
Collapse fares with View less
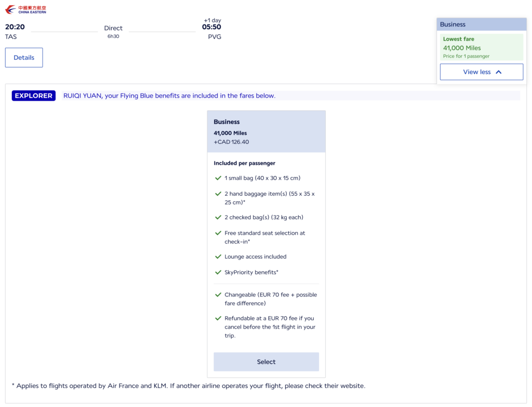coord(482,72)
